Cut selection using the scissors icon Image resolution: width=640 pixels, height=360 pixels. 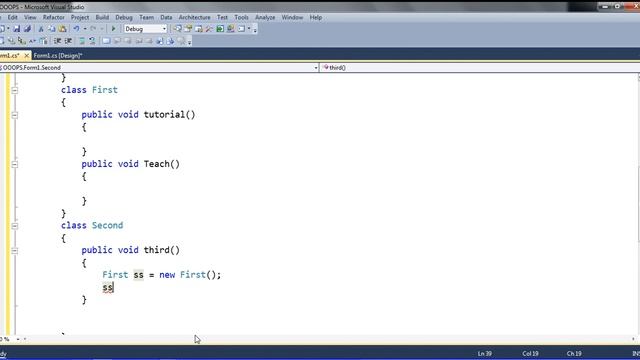point(41,29)
